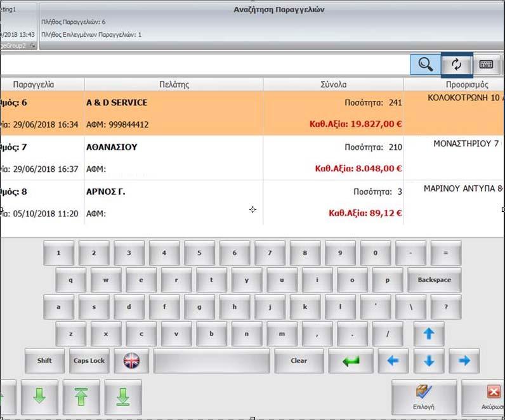The image size is (505, 420).
Task: Tap the z key on virtual keyboard
Action: (70, 334)
